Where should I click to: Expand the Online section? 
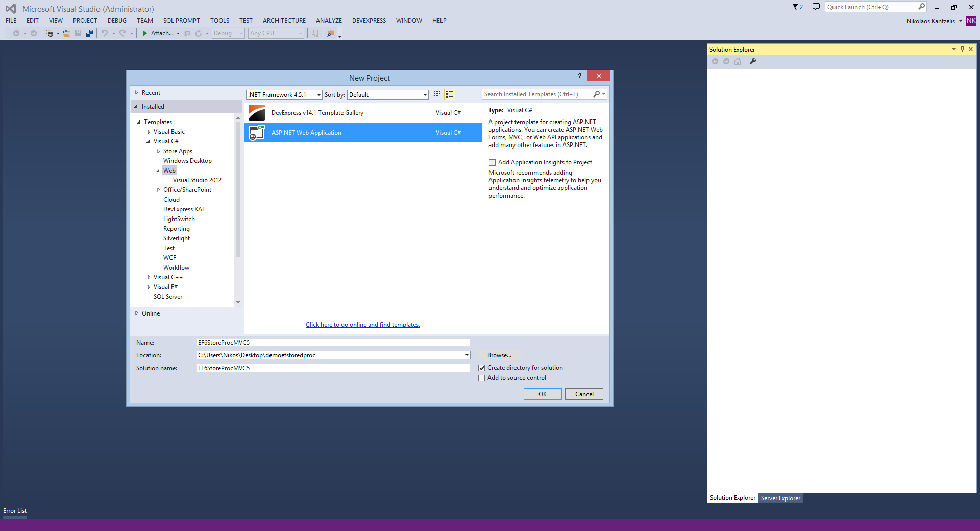coord(136,313)
